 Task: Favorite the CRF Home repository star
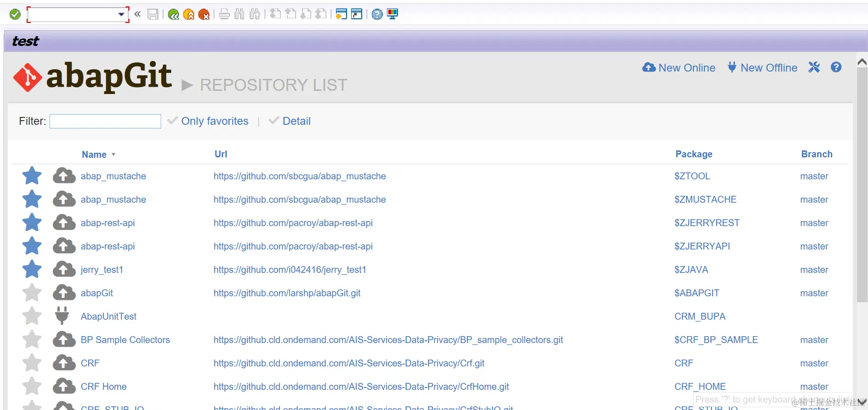pos(32,386)
